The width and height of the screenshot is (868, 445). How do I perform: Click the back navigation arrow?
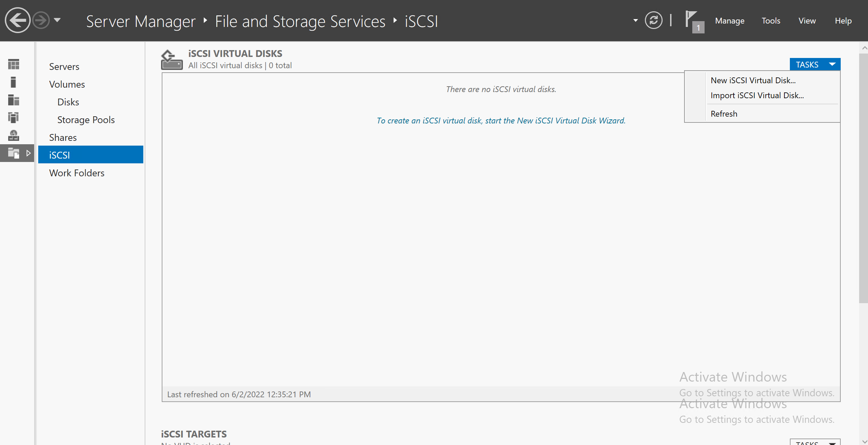point(17,20)
